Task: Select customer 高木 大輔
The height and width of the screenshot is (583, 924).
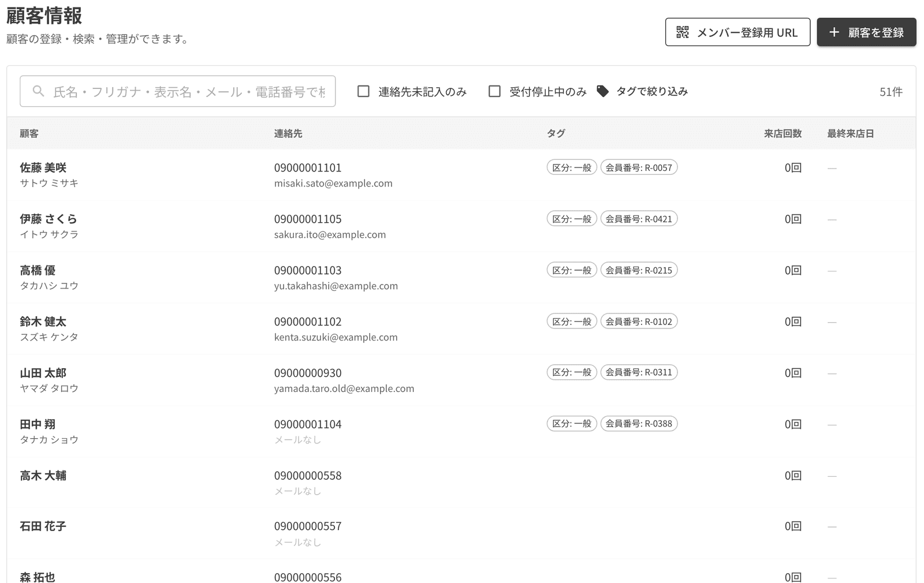Action: 43,476
